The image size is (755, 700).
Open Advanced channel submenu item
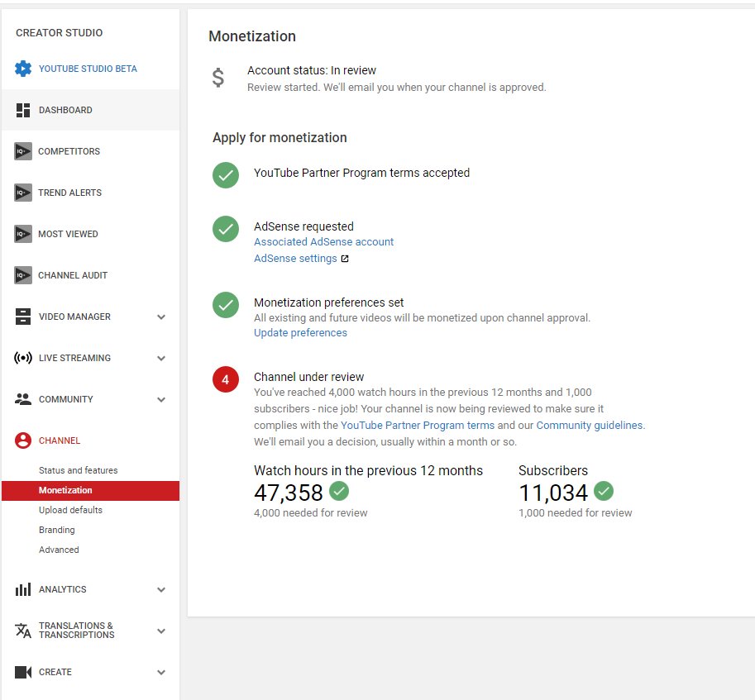click(x=59, y=550)
